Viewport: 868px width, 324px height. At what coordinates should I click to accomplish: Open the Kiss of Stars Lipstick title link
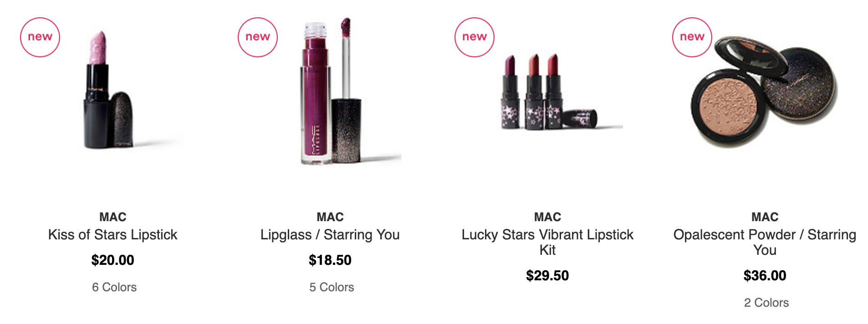[x=113, y=235]
